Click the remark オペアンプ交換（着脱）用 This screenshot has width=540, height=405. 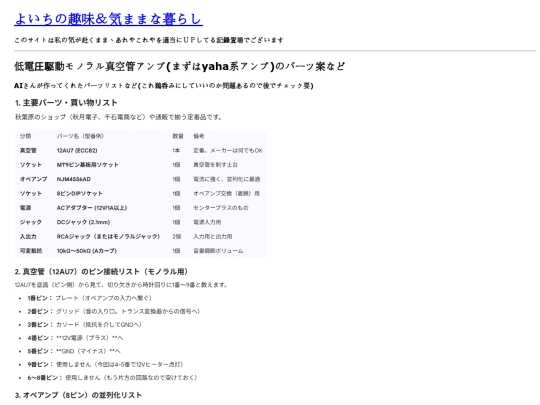[226, 194]
